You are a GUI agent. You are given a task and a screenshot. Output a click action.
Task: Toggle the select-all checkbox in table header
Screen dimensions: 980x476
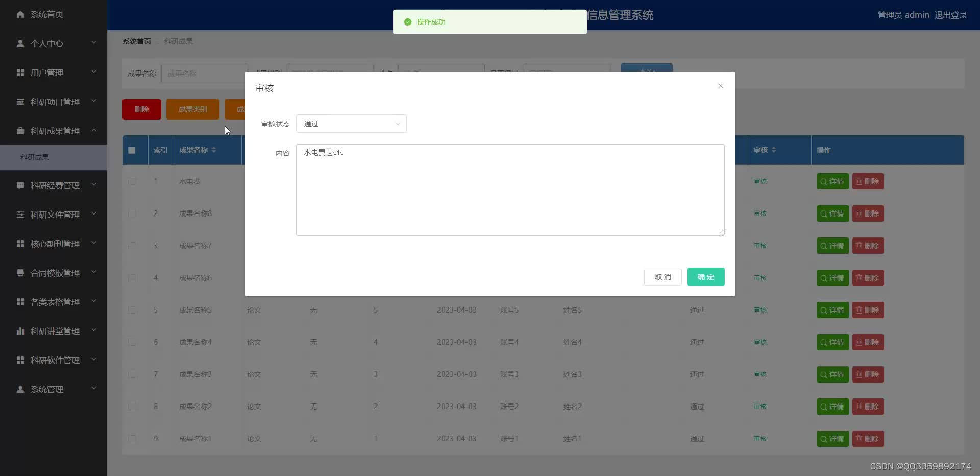[x=132, y=150]
